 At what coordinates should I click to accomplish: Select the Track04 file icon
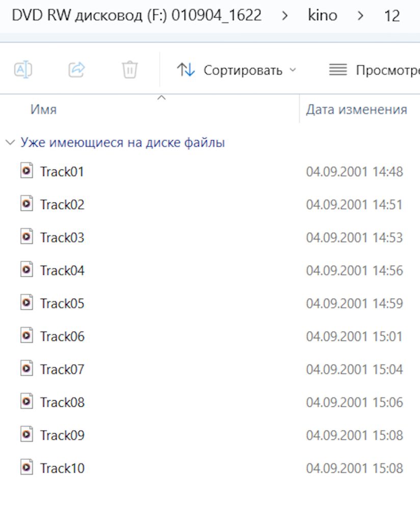coord(27,270)
